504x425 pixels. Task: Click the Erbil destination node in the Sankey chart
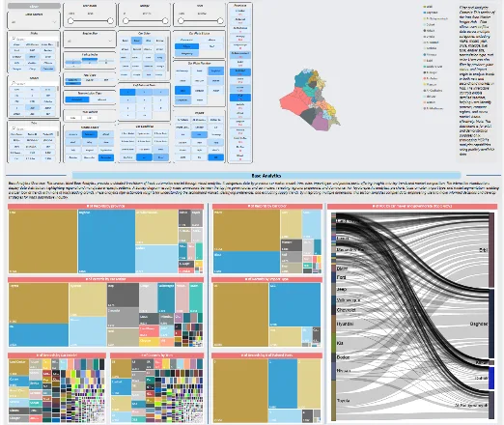[491, 250]
